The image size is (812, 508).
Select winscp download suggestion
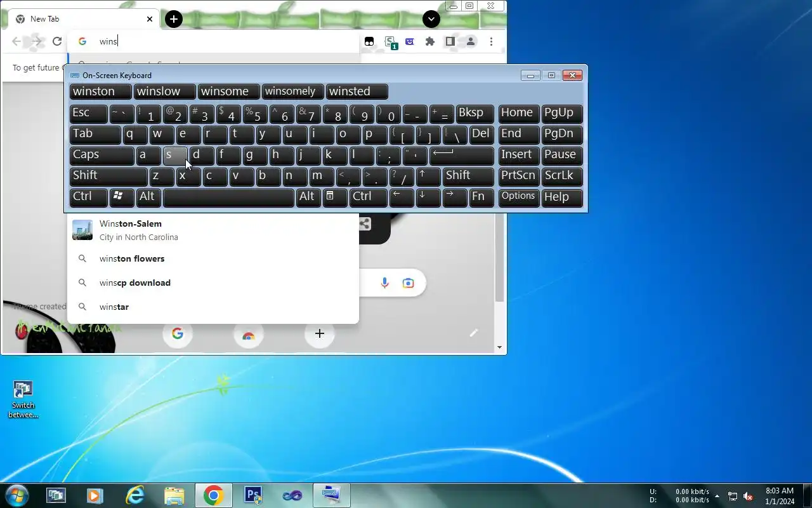coord(213,283)
